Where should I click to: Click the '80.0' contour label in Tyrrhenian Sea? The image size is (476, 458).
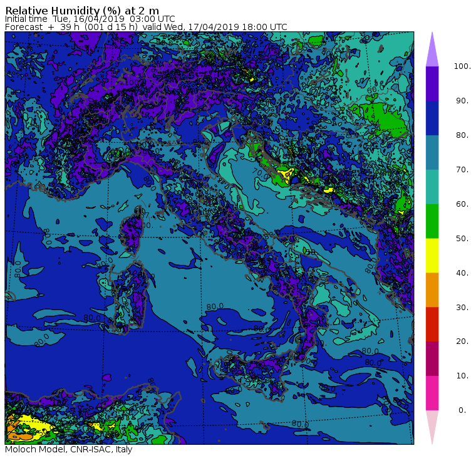[x=215, y=307]
